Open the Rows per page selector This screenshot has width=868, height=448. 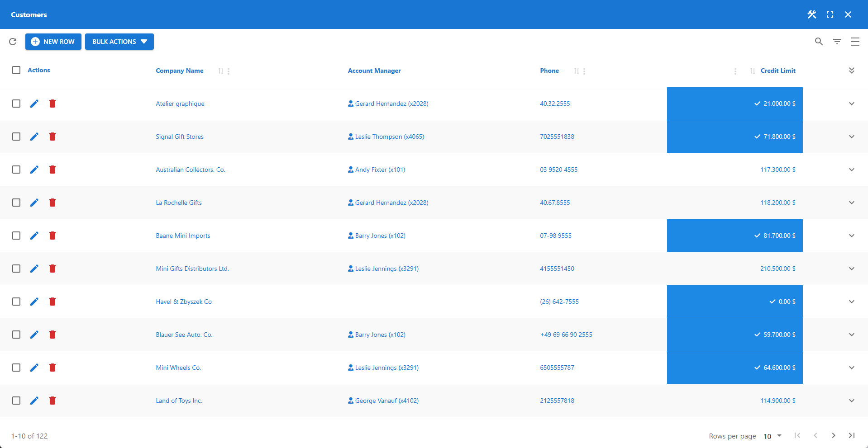coord(771,436)
